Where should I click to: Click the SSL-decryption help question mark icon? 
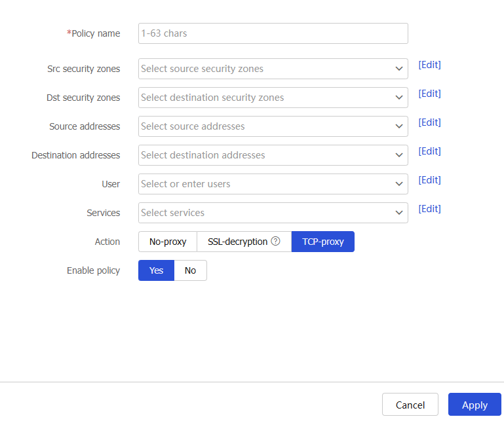(x=276, y=242)
